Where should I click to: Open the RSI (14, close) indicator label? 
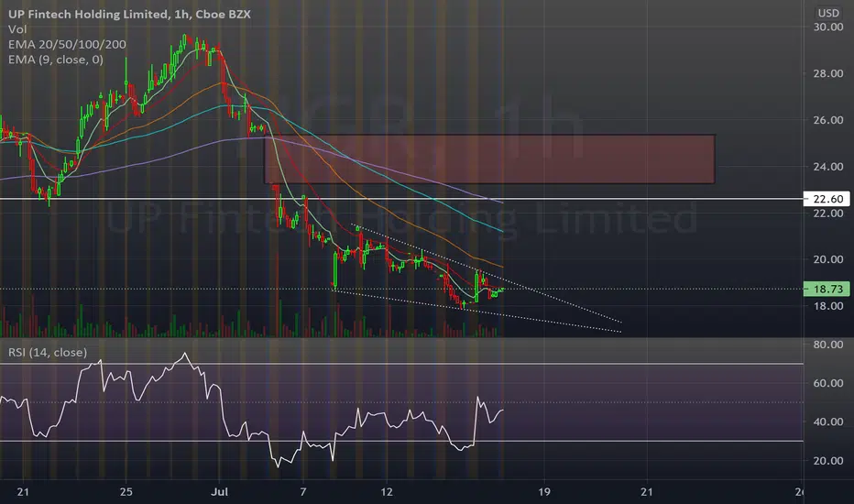pyautogui.click(x=48, y=353)
